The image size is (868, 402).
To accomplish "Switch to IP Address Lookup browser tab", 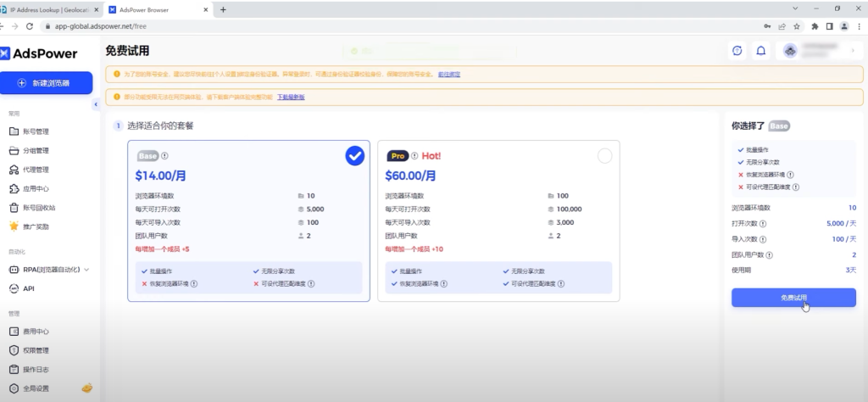I will [50, 9].
